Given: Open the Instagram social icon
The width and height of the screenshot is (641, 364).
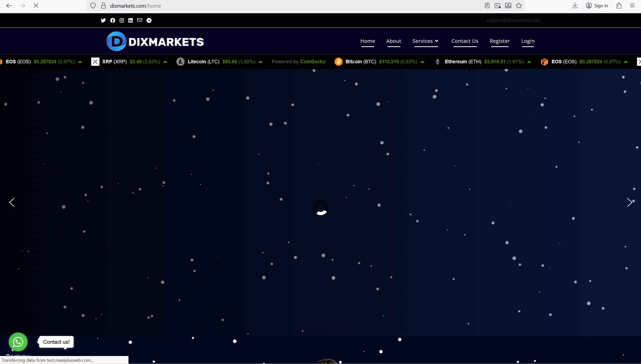Looking at the screenshot, I should 122,20.
